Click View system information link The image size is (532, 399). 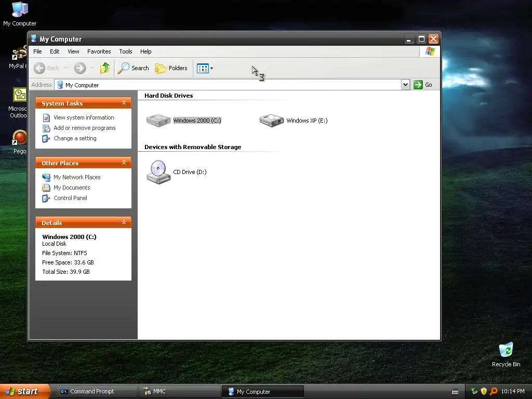tap(84, 117)
